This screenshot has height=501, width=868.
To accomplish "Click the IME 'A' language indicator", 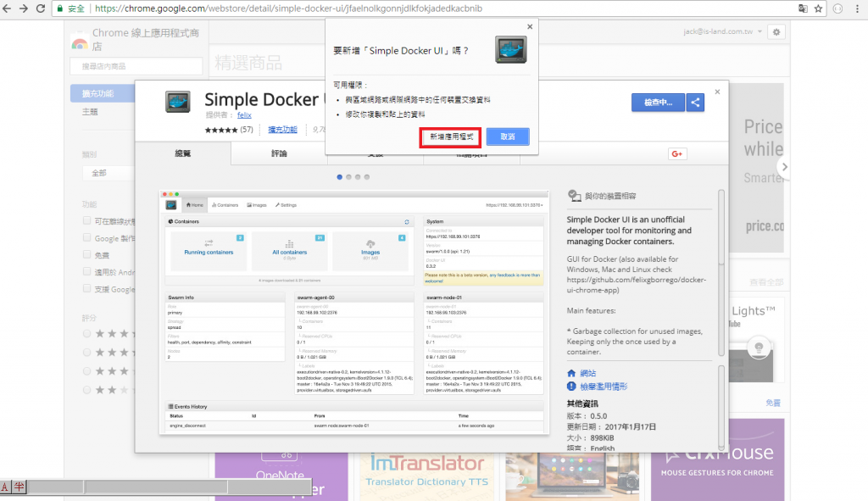I will tap(5, 487).
